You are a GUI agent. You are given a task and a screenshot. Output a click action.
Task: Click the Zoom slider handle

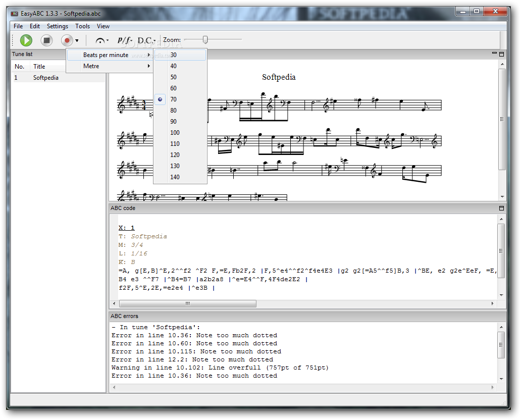coord(205,40)
